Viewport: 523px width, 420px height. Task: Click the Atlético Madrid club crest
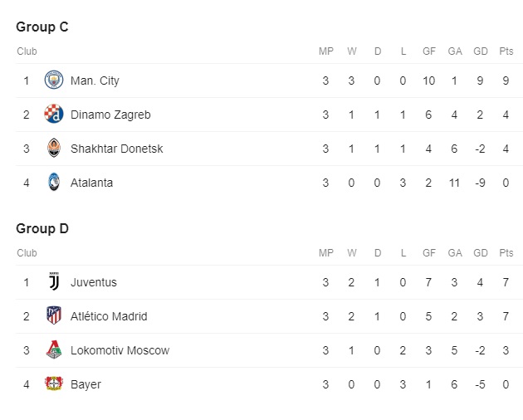coord(54,315)
